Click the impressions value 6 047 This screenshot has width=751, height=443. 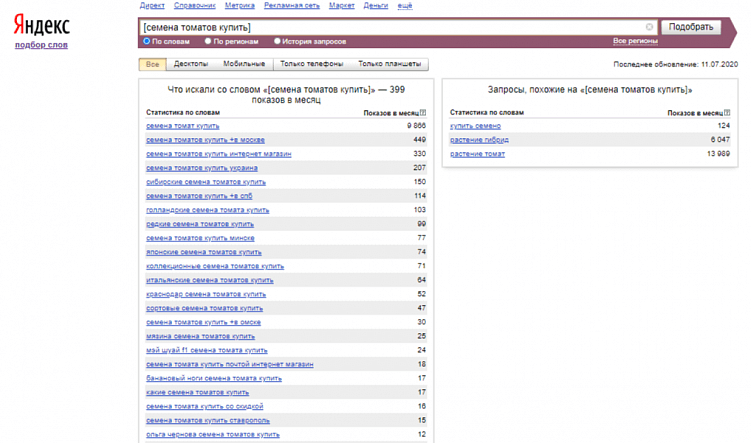[720, 139]
